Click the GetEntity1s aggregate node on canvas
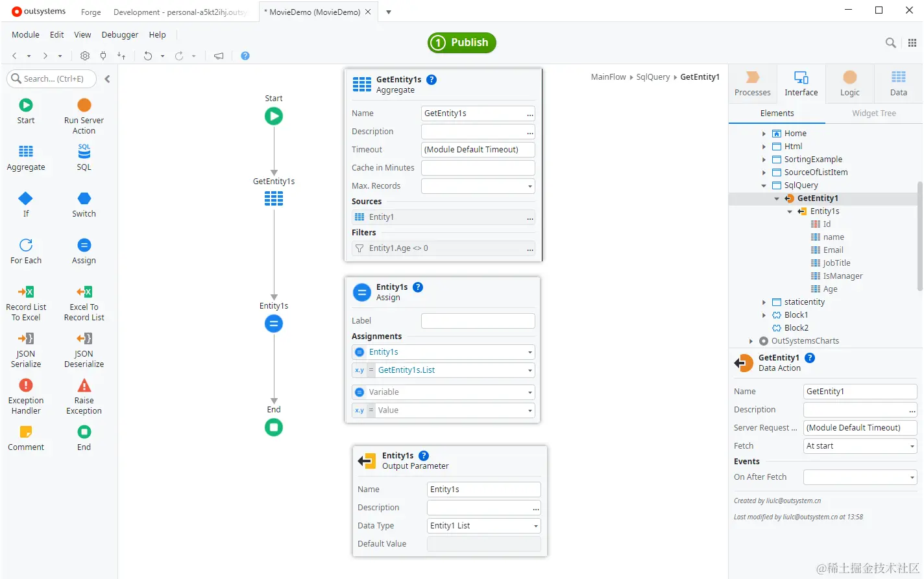924x579 pixels. pyautogui.click(x=274, y=199)
